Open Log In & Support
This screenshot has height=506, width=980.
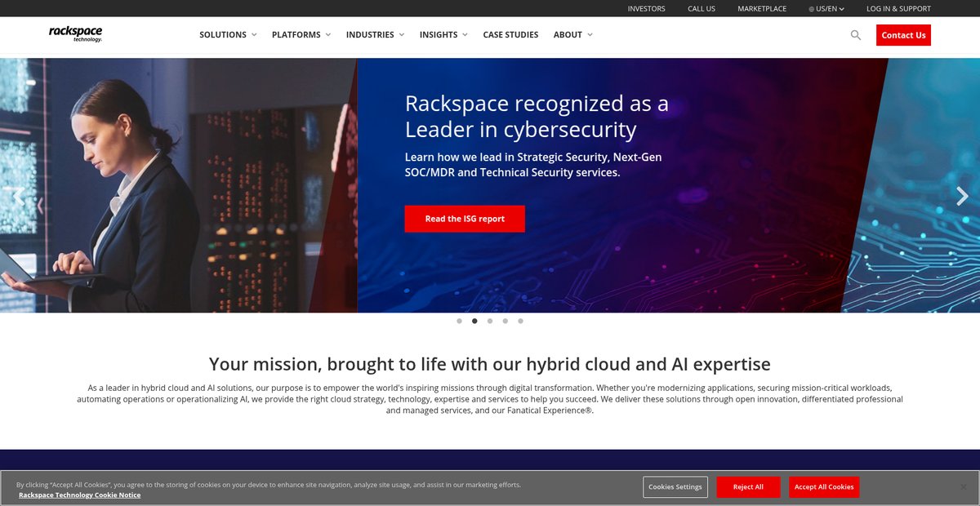pos(898,9)
